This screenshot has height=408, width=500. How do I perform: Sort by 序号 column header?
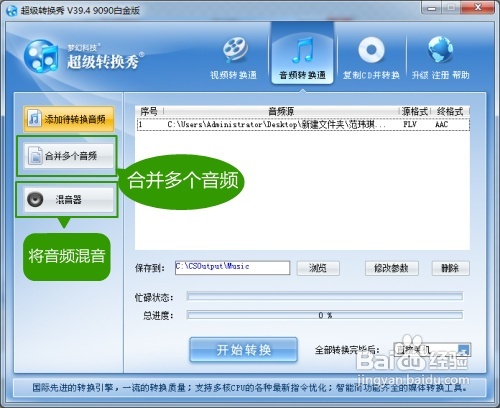[x=149, y=111]
